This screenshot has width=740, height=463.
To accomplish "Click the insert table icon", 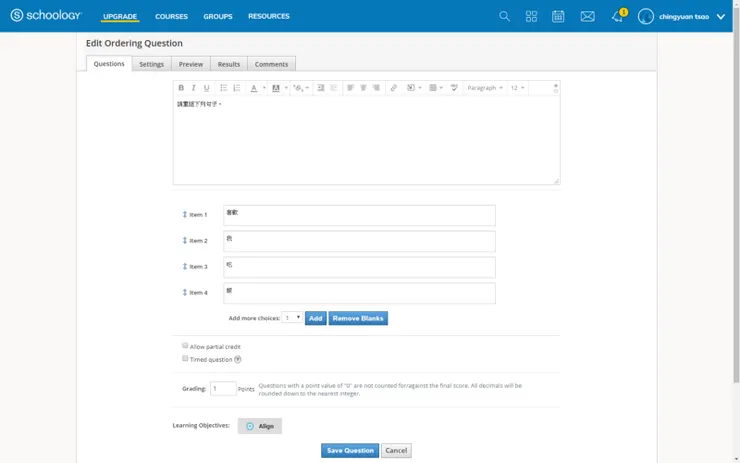I will pyautogui.click(x=433, y=88).
